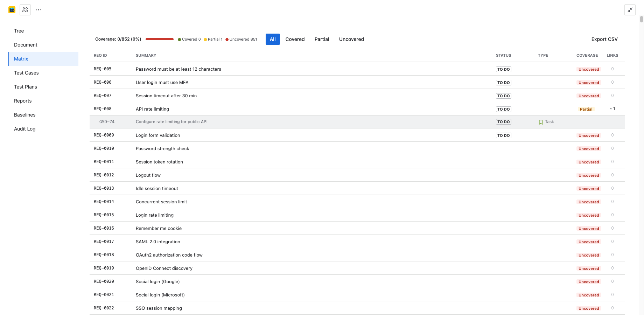This screenshot has height=315, width=644.
Task: Collapse REQ-008 linked items via its chevron
Action: tap(611, 109)
